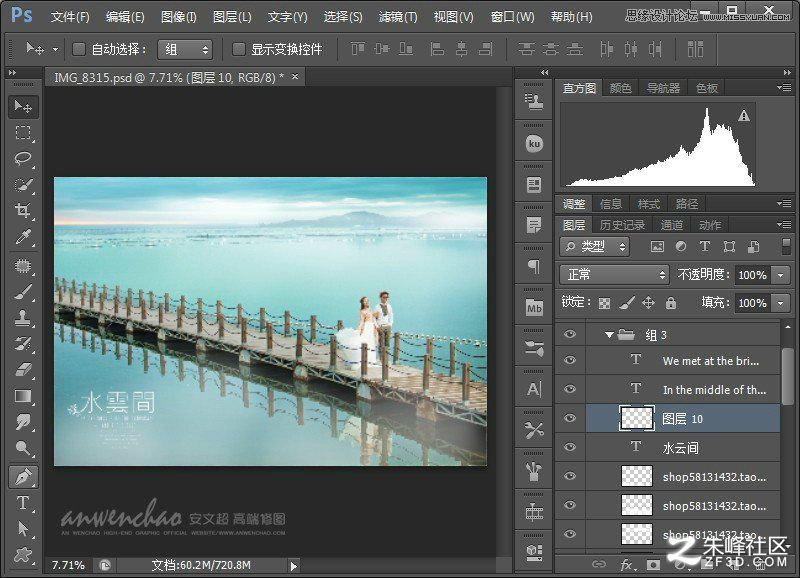
Task: Enable the 自动选择 checkbox
Action: [79, 49]
